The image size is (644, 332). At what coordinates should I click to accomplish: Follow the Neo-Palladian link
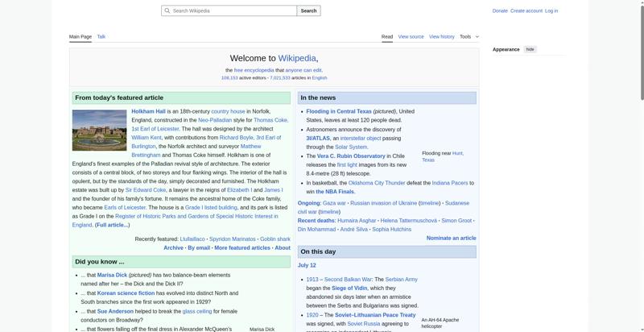(x=215, y=120)
